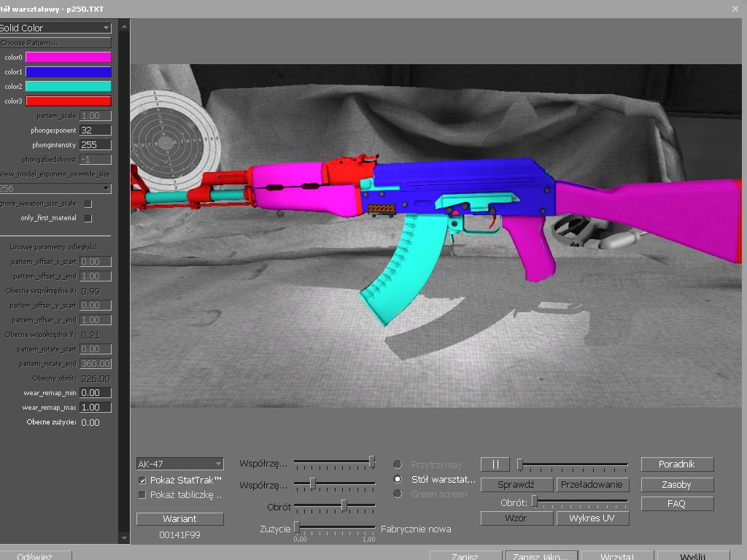Image resolution: width=747 pixels, height=560 pixels.
Task: Click the Fabrycznie nowa wear label
Action: [x=416, y=529]
